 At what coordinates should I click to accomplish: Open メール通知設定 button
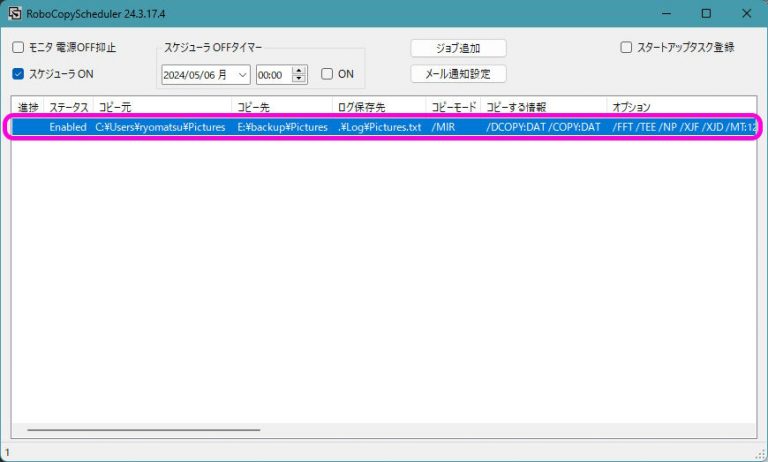coord(458,74)
